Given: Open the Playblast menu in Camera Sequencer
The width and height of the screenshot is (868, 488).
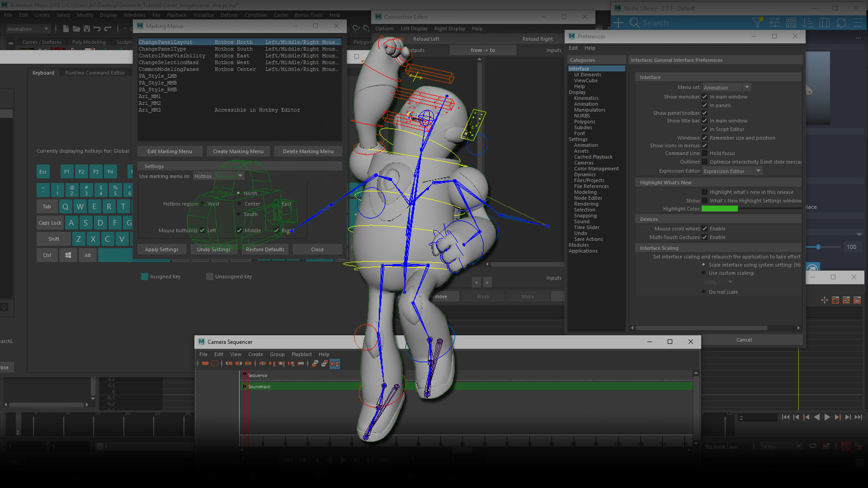Looking at the screenshot, I should point(301,354).
